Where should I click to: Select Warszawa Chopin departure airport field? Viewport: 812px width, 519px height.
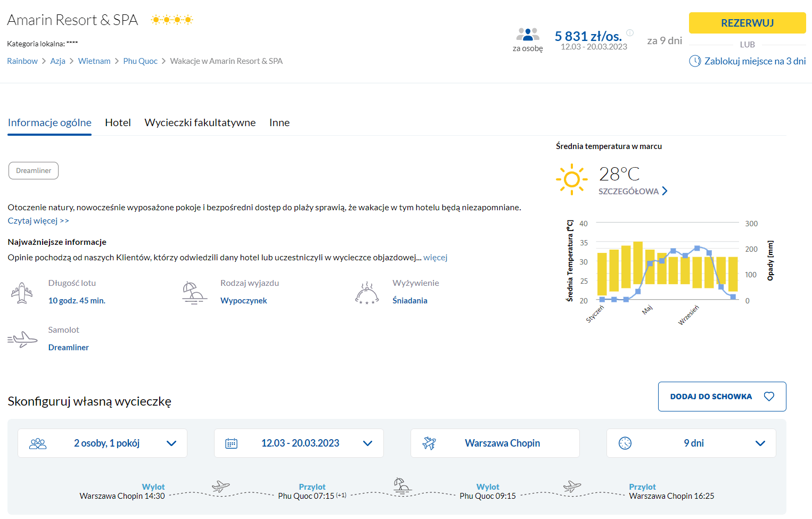point(495,443)
